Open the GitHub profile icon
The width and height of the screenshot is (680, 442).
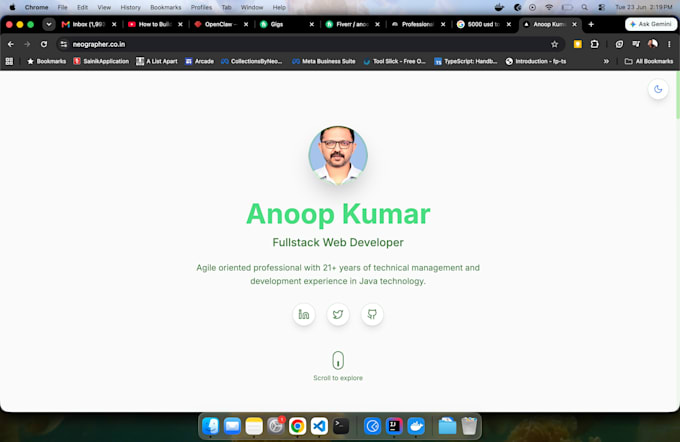[x=372, y=314]
